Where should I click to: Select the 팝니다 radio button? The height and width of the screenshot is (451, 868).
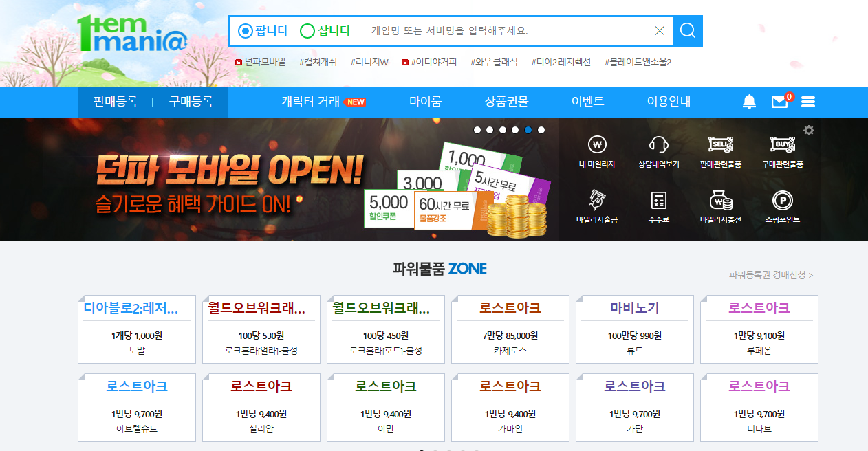(246, 31)
